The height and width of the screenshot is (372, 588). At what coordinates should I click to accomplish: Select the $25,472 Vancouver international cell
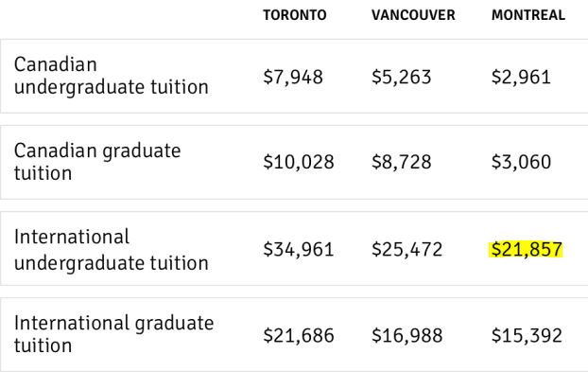[406, 250]
